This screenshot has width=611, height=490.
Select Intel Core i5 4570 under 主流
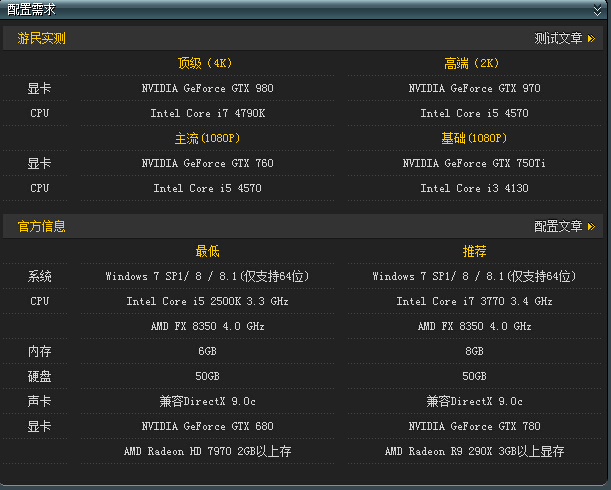click(x=207, y=188)
